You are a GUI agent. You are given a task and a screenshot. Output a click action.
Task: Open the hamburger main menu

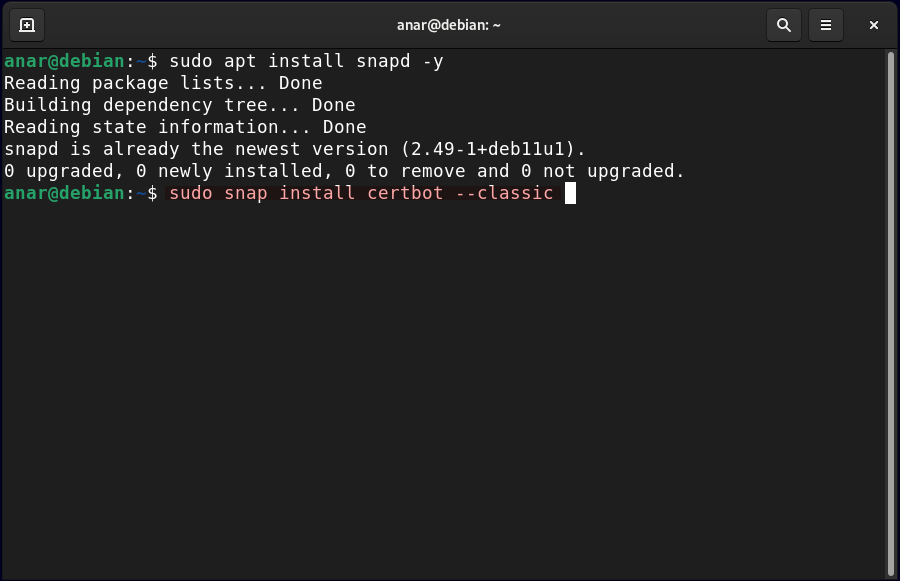coord(826,25)
